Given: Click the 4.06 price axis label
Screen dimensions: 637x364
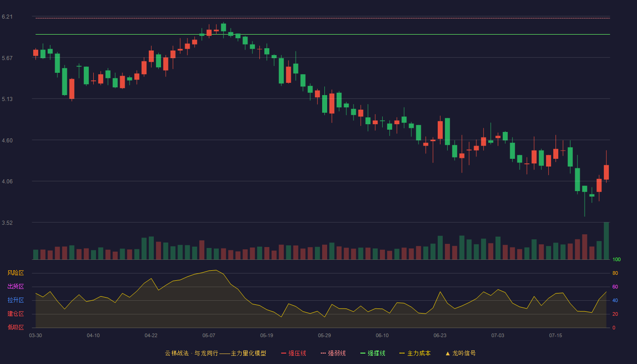Looking at the screenshot, I should point(7,182).
